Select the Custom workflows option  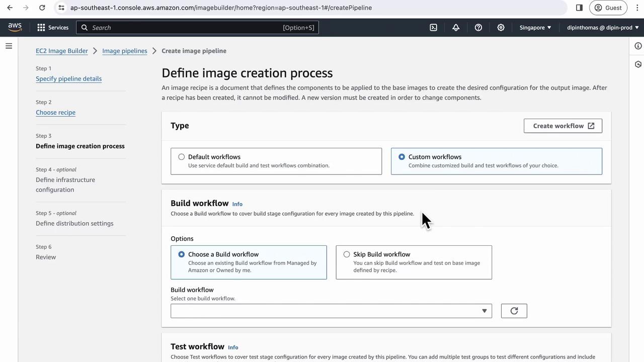(x=401, y=157)
